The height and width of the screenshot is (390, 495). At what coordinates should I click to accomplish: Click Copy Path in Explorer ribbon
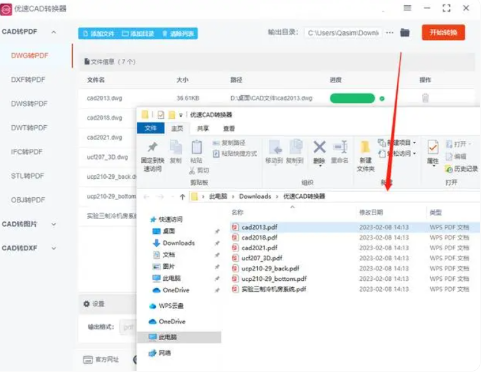[229, 143]
